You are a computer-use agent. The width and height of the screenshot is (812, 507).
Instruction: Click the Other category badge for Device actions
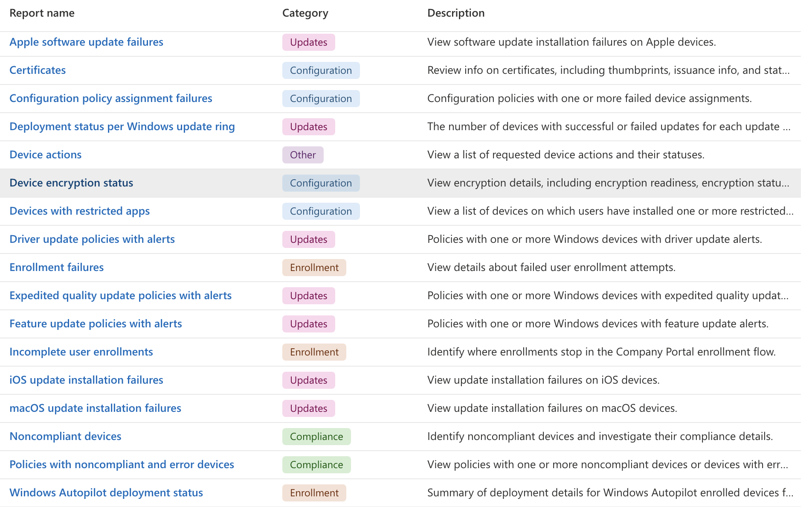point(303,154)
